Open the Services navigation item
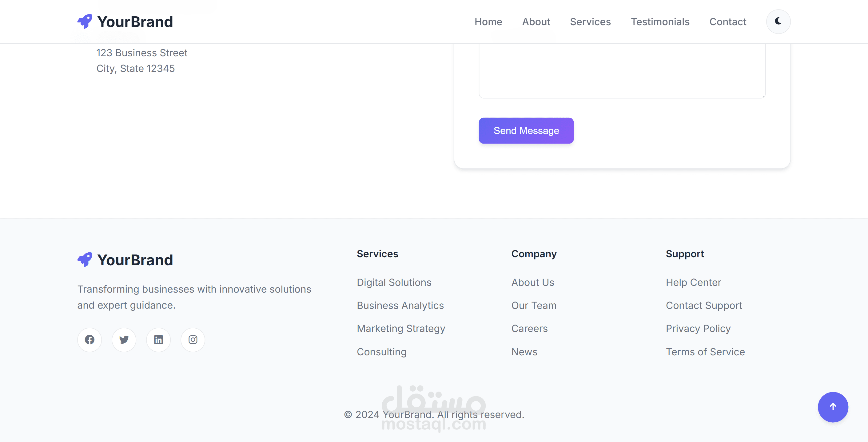 [590, 22]
